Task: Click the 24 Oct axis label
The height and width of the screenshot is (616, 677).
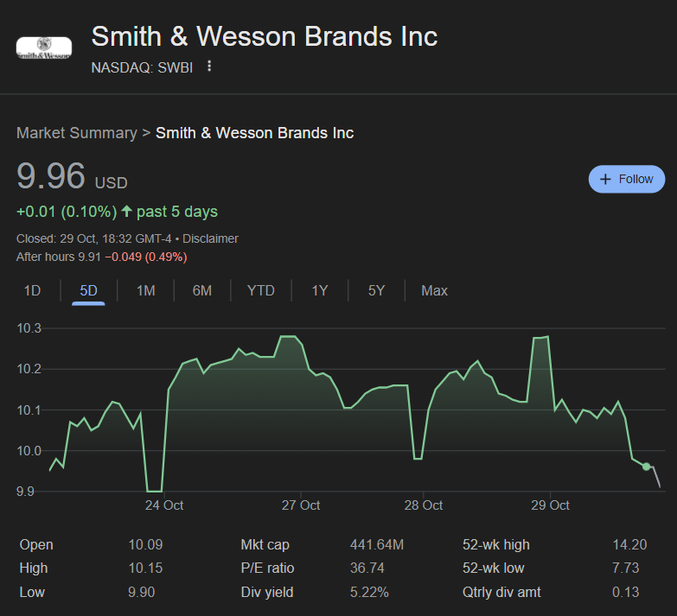Action: (x=164, y=505)
